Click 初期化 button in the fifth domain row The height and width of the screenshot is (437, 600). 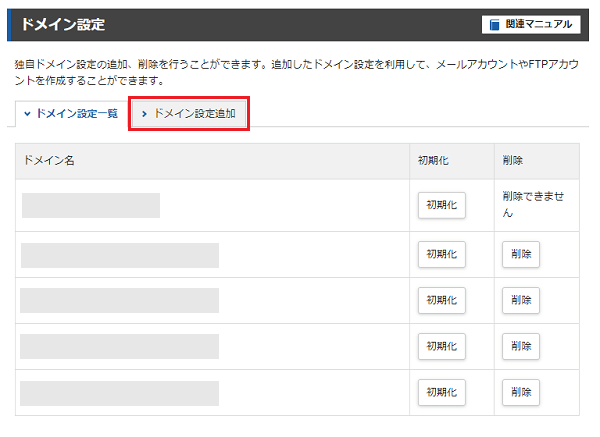tap(442, 392)
